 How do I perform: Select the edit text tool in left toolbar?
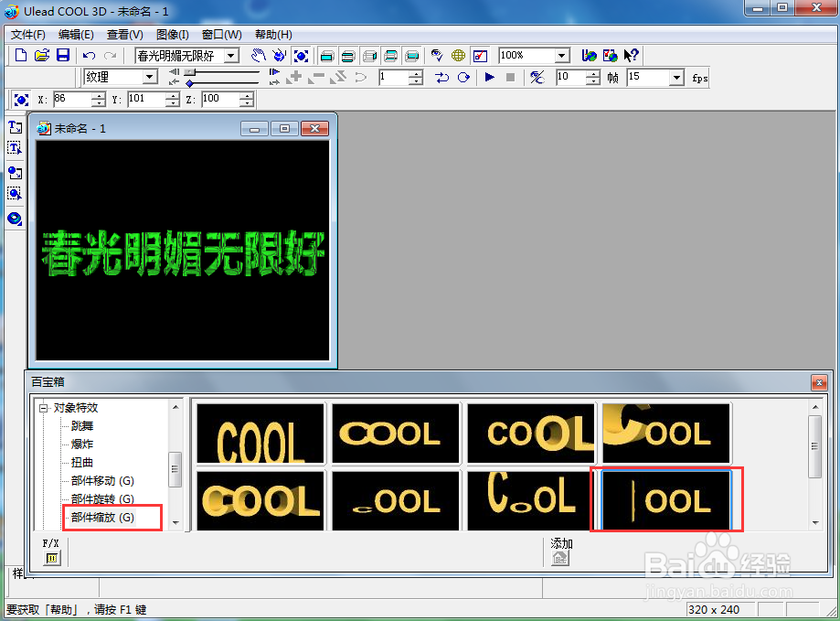tap(15, 148)
